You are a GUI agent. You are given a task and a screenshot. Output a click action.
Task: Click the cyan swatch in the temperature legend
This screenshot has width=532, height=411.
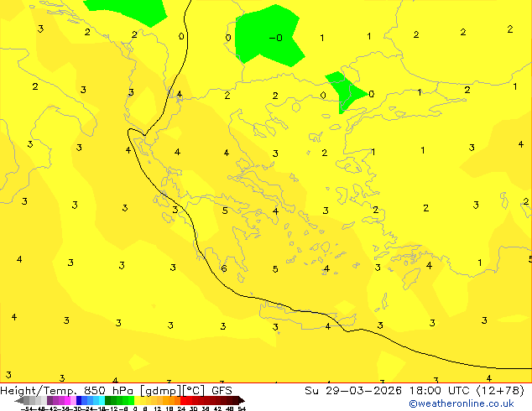pos(102,400)
